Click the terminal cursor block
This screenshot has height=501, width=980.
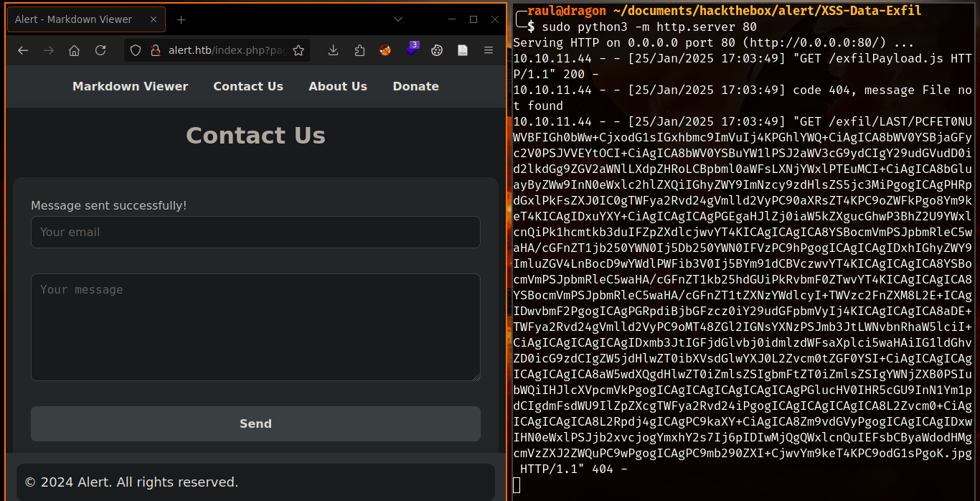pos(517,485)
